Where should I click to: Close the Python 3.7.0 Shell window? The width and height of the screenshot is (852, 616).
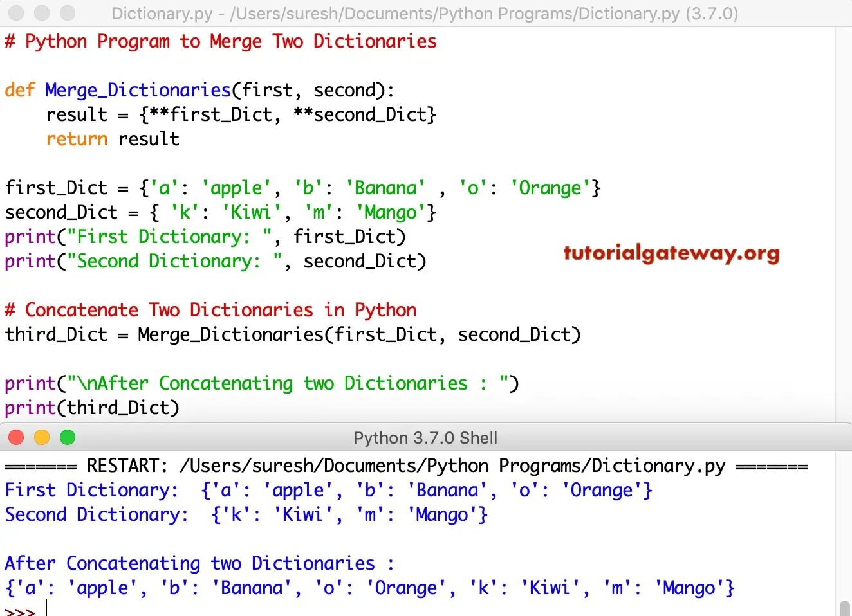[16, 438]
